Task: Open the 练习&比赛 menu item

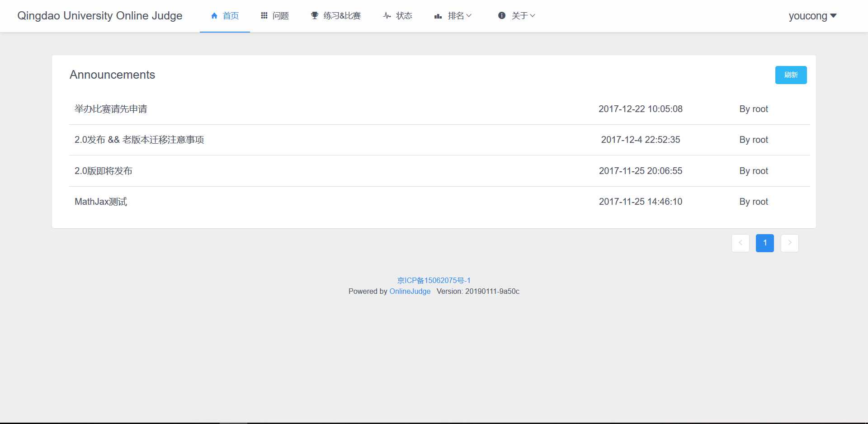Action: 336,16
